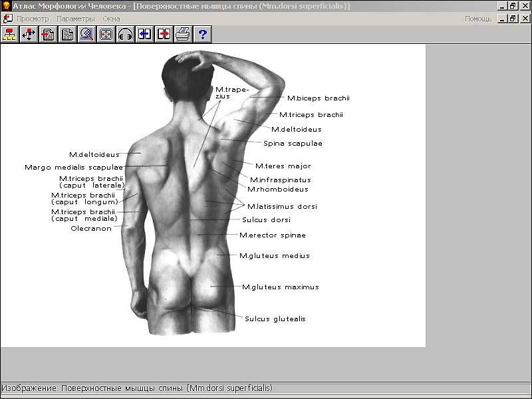This screenshot has height=399, width=532.
Task: Go to next image with red right arrow
Action: pyautogui.click(x=164, y=34)
